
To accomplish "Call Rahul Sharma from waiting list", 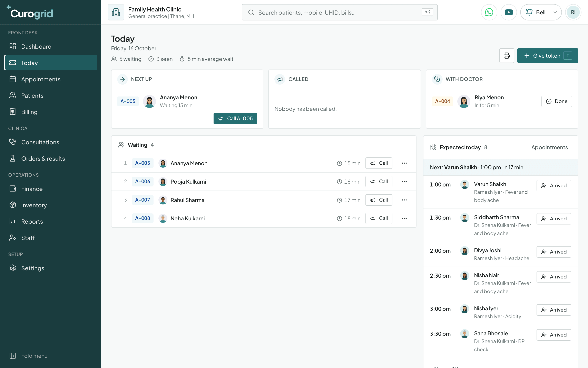I will point(379,200).
